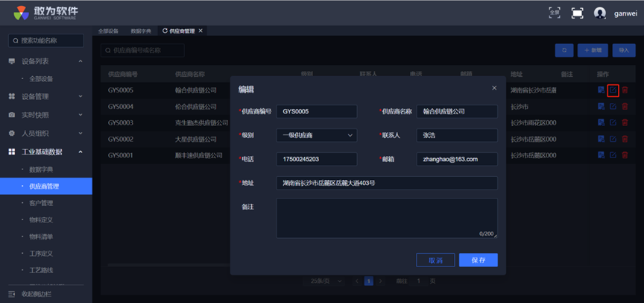The height and width of the screenshot is (303, 644).
Task: Close the 供应商管理 tab with X
Action: tap(201, 31)
